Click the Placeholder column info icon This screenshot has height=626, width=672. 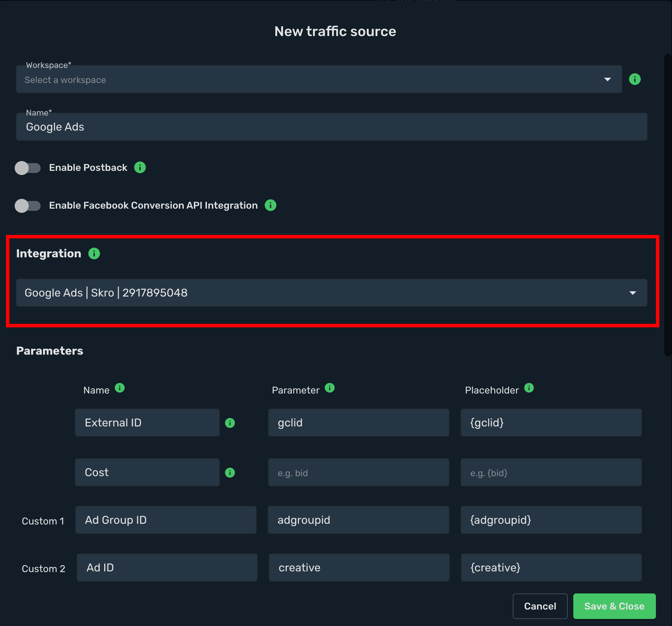click(529, 388)
